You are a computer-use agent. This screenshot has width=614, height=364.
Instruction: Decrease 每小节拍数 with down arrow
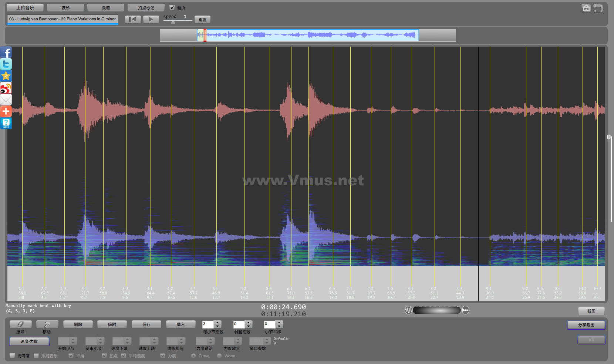217,326
